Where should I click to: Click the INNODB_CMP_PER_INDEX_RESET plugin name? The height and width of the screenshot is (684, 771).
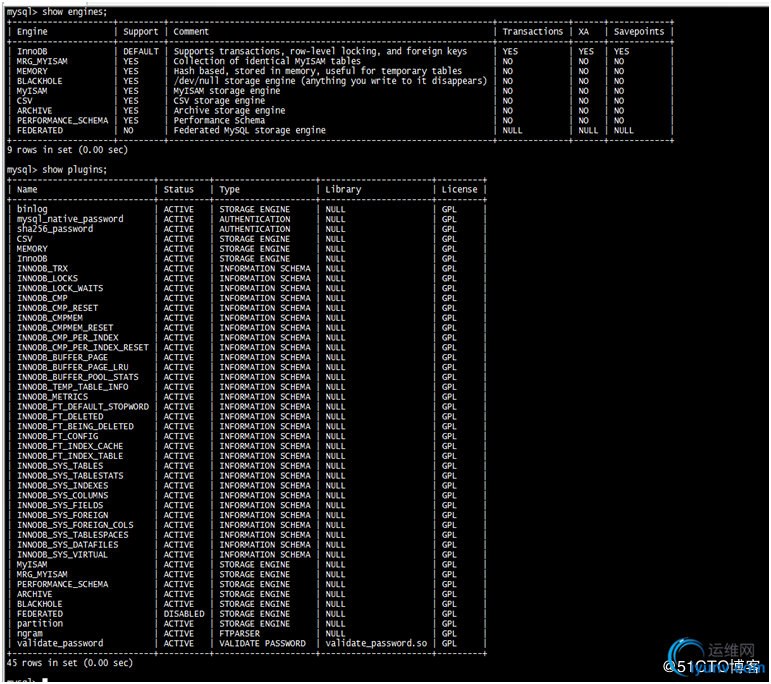pyautogui.click(x=83, y=347)
